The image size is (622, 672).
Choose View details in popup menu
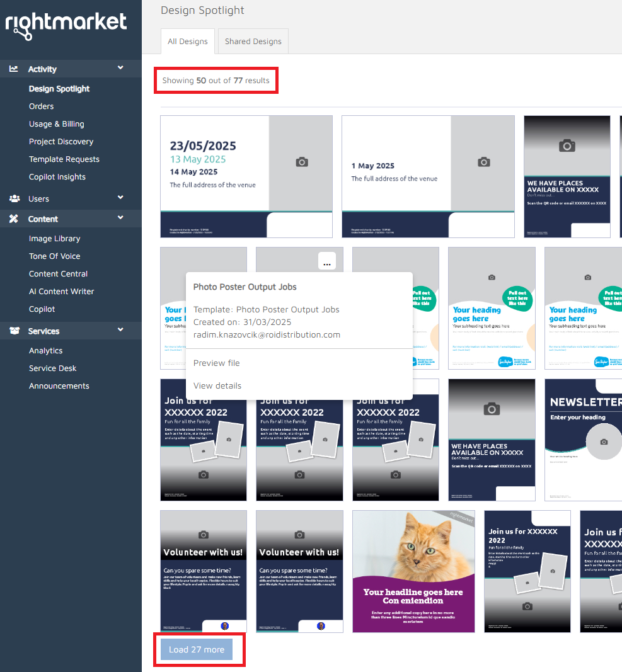click(217, 385)
